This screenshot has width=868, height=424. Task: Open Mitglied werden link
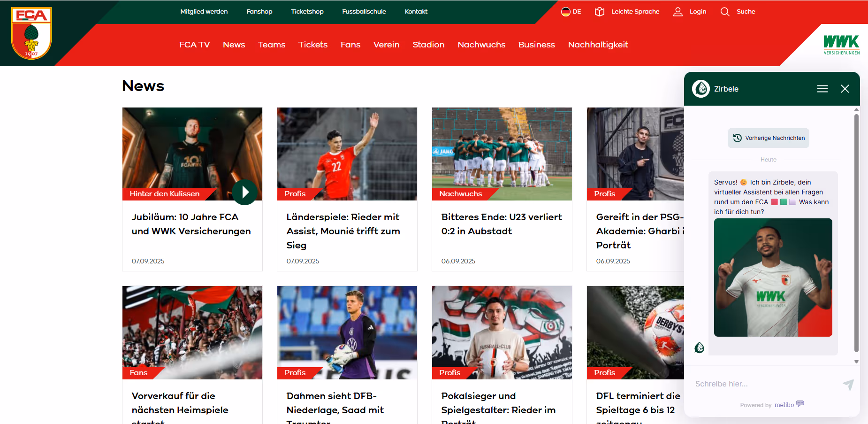click(x=204, y=12)
